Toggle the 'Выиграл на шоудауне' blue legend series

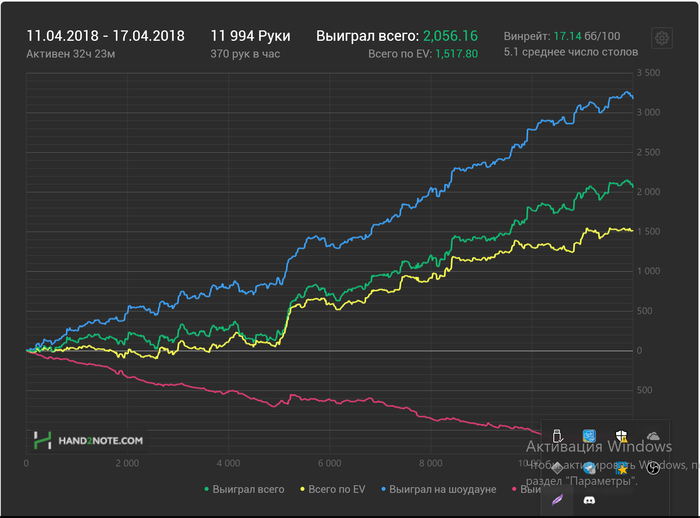click(439, 489)
